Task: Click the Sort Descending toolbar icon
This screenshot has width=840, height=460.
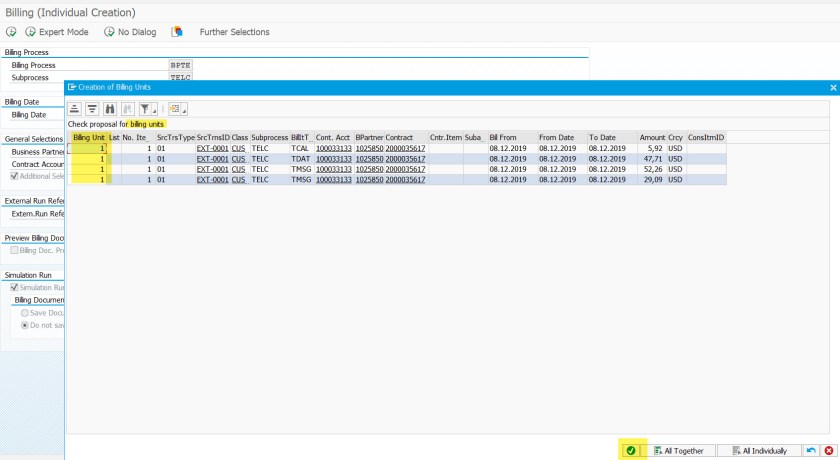Action: 92,109
